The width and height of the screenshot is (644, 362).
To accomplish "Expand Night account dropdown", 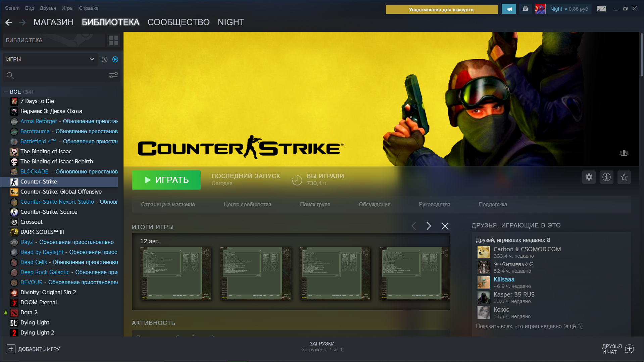I will [x=566, y=9].
